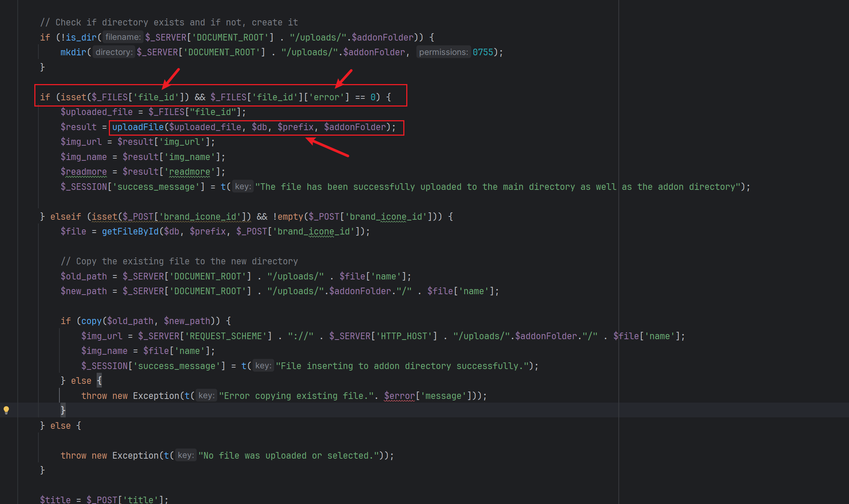Image resolution: width=849 pixels, height=504 pixels.
Task: Click the 'key:' hint before "No file was uploaded"
Action: pos(186,455)
